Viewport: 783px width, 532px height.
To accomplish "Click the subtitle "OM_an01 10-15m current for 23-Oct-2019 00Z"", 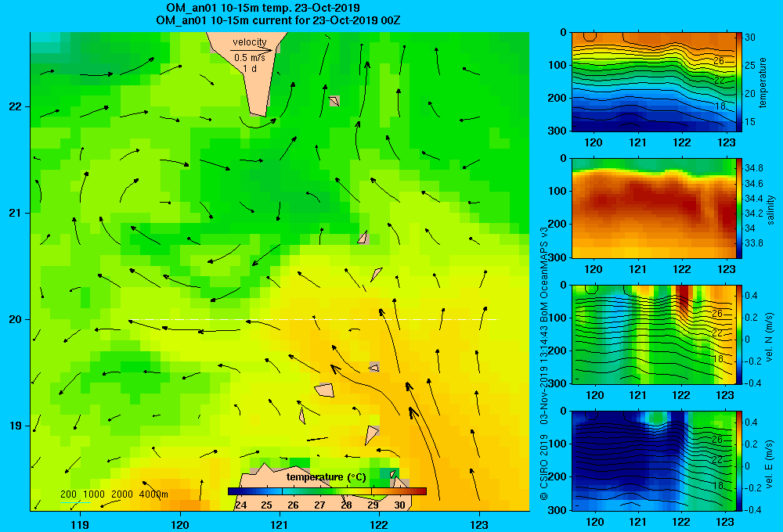I will pyautogui.click(x=278, y=20).
